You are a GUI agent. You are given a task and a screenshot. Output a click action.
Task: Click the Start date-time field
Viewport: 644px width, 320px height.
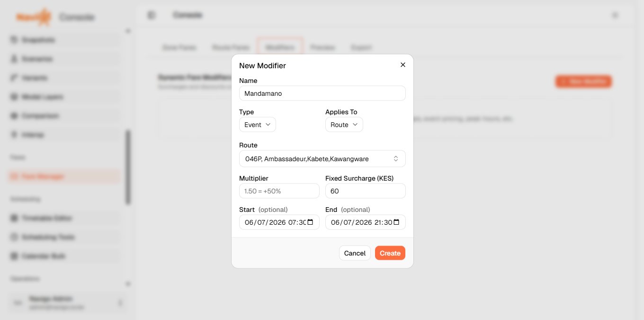coord(279,222)
